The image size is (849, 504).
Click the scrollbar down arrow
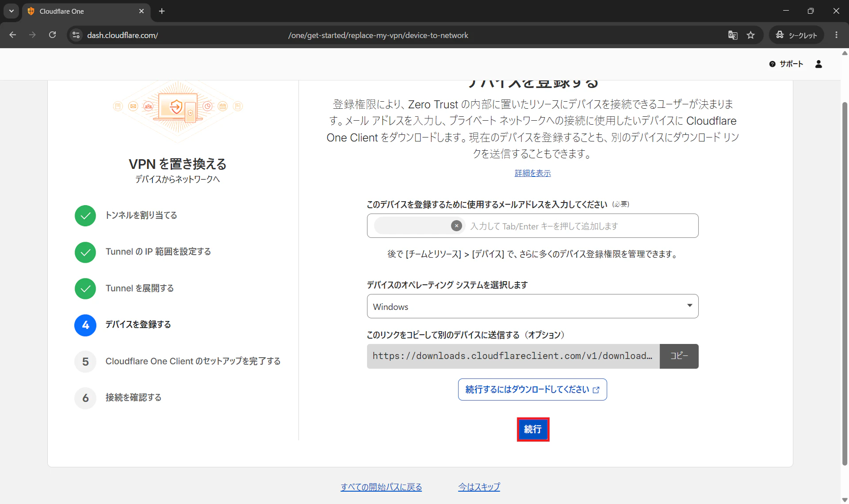(x=845, y=500)
